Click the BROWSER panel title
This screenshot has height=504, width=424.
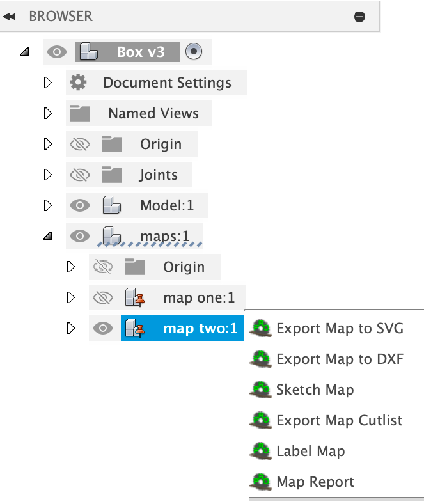click(61, 17)
